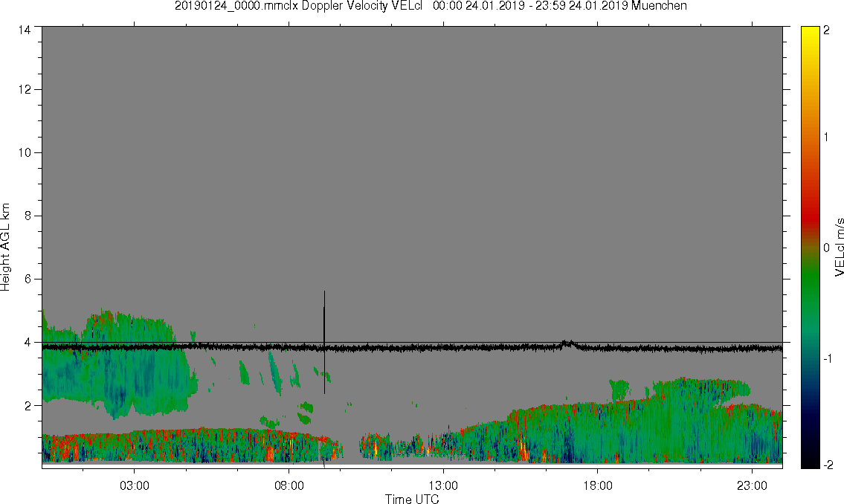Click the 4 km height tick label
The image size is (844, 504).
tap(28, 342)
